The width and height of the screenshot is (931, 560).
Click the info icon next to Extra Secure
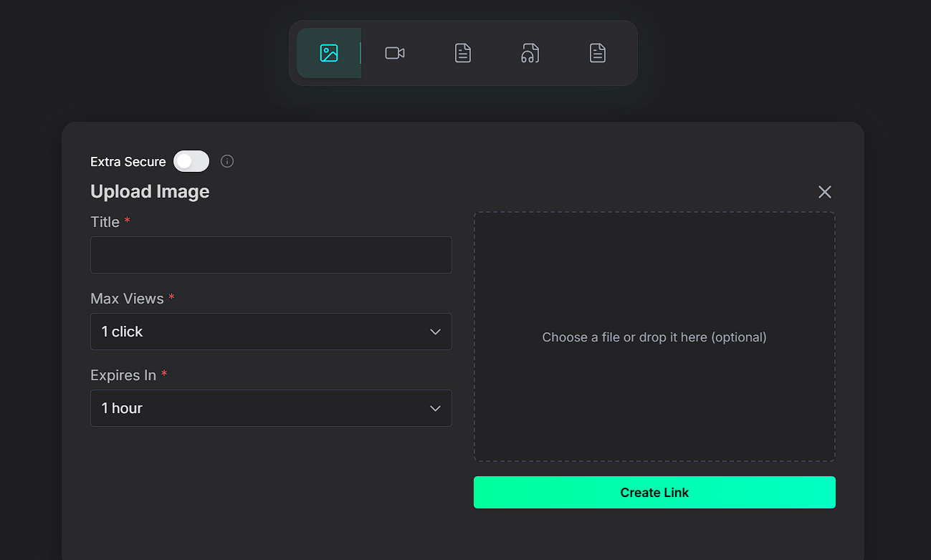[227, 161]
